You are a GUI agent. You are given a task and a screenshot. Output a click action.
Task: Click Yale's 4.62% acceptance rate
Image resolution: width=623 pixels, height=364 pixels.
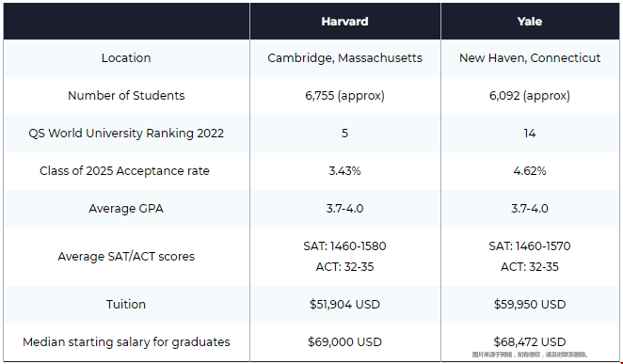coord(530,171)
